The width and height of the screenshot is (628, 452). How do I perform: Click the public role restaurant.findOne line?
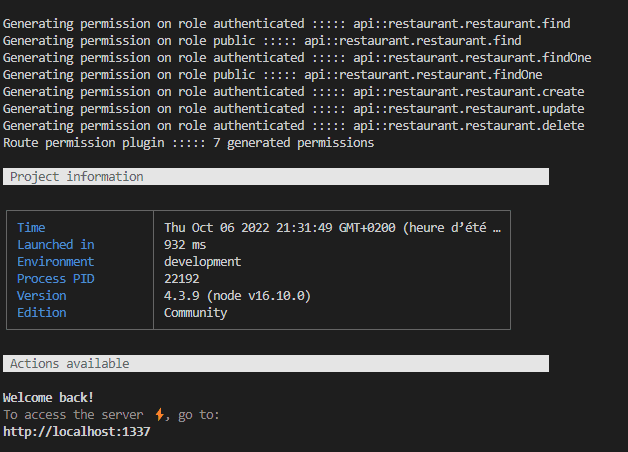click(x=273, y=74)
